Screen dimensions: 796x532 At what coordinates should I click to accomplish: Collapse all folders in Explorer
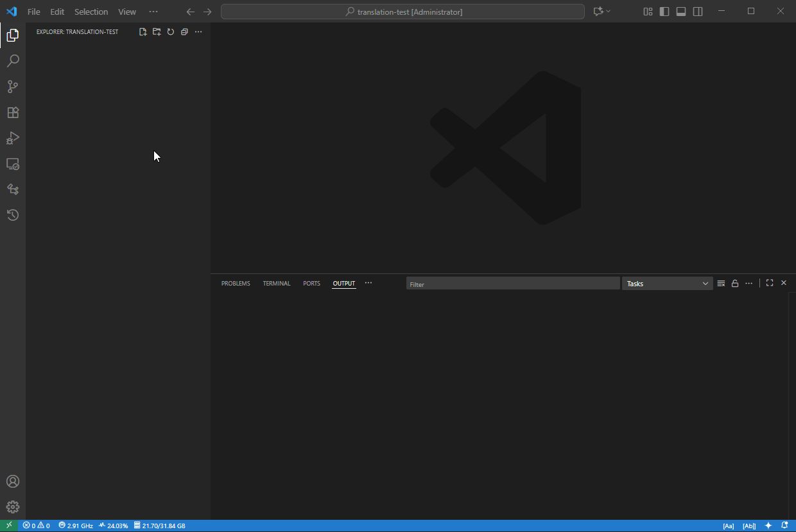184,31
